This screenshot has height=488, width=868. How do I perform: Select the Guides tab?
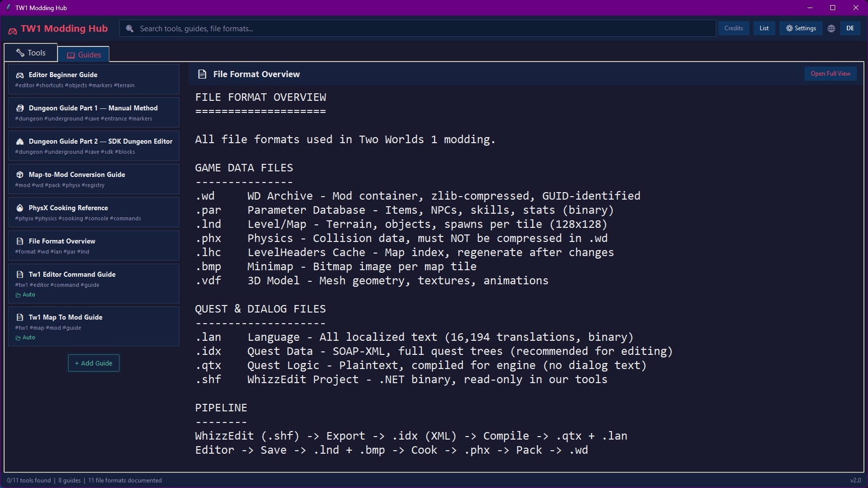[x=84, y=54]
